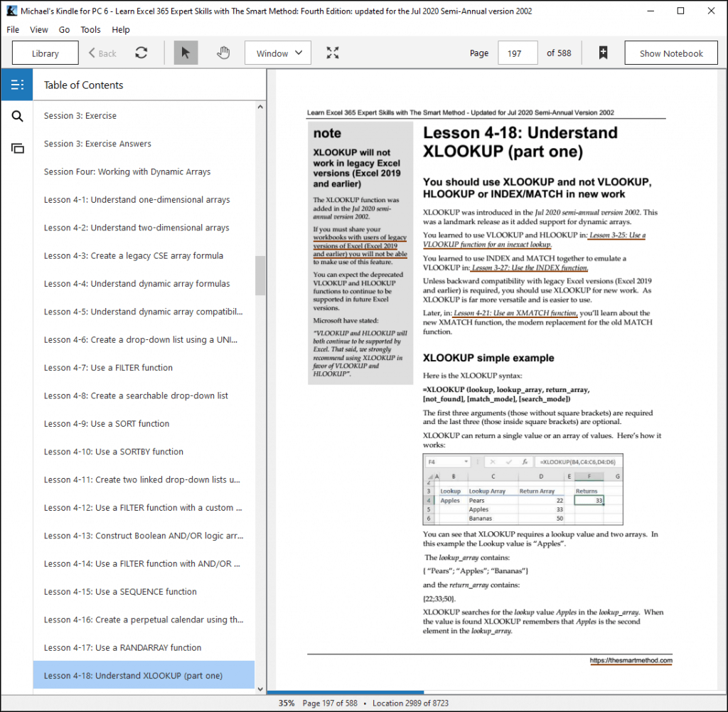
Task: Toggle full screen view icon
Action: (333, 53)
